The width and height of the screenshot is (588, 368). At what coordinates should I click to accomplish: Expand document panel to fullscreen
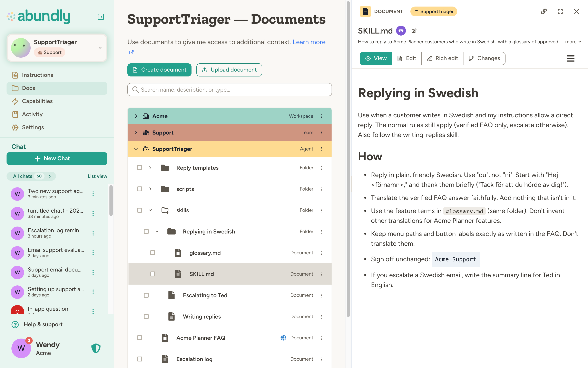pyautogui.click(x=560, y=11)
